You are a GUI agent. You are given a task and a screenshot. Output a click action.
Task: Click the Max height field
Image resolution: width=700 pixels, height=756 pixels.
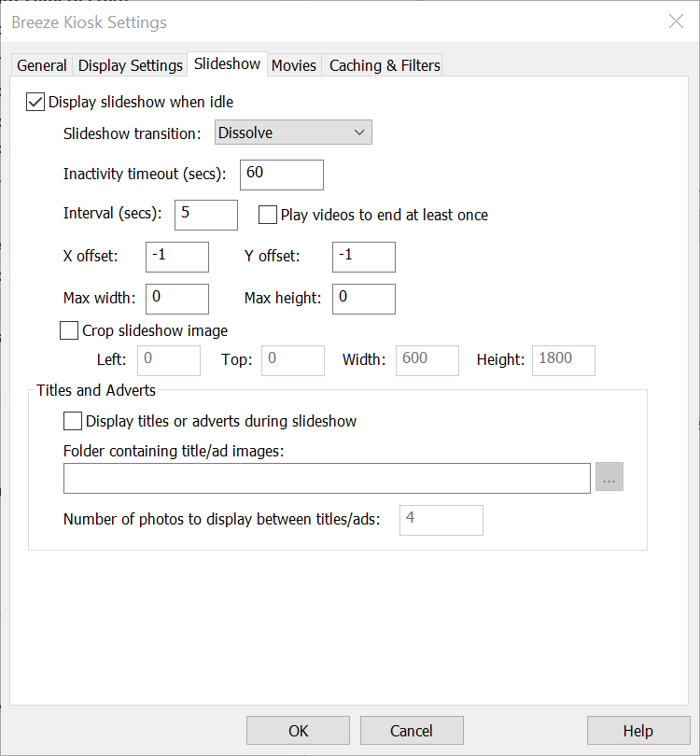[x=363, y=299]
